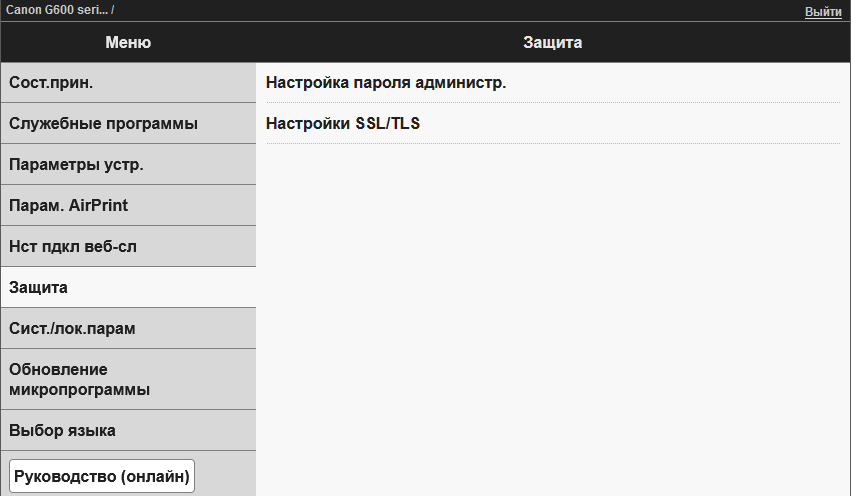Screen dimensions: 851x496
Task: Go to Парам. AirPrint settings
Action: point(127,206)
